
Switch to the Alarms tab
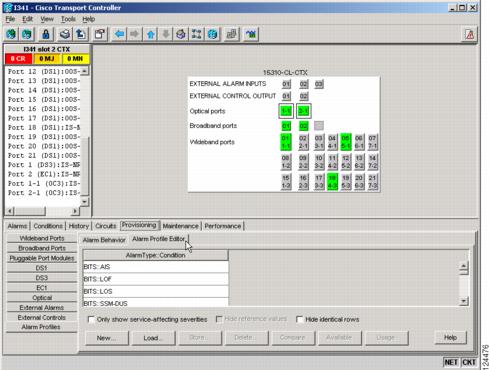pyautogui.click(x=17, y=226)
